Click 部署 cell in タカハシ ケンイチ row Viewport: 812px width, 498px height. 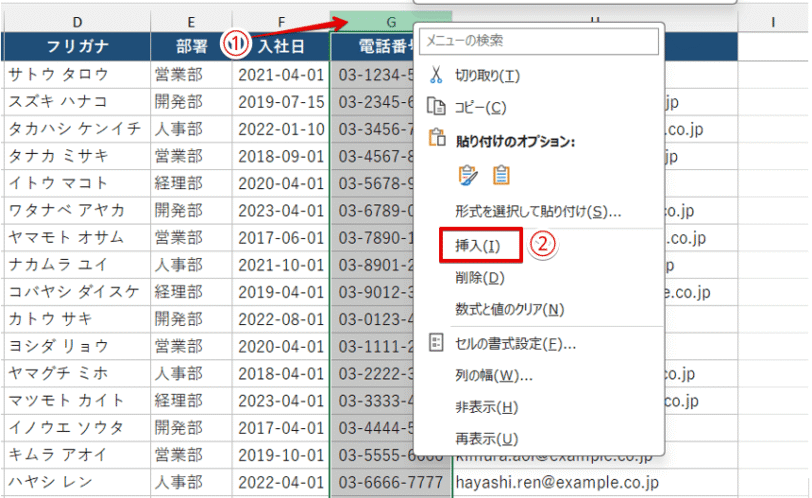tap(191, 129)
